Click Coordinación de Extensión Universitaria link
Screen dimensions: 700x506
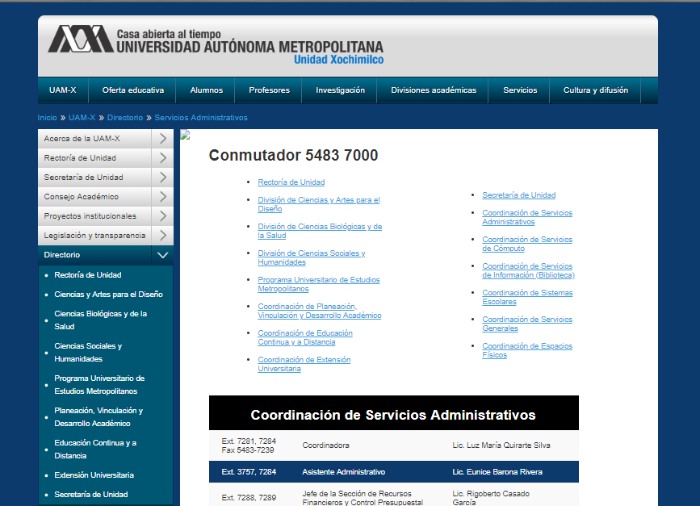point(304,364)
